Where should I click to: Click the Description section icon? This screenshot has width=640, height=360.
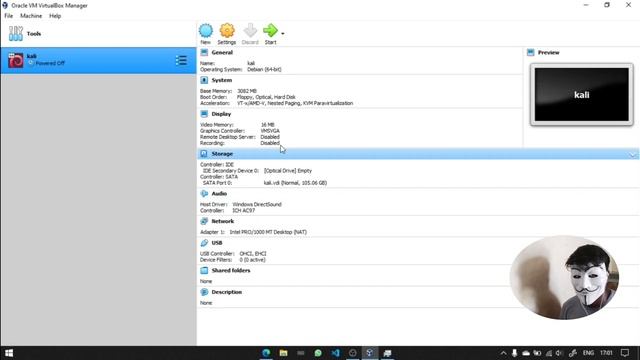204,292
